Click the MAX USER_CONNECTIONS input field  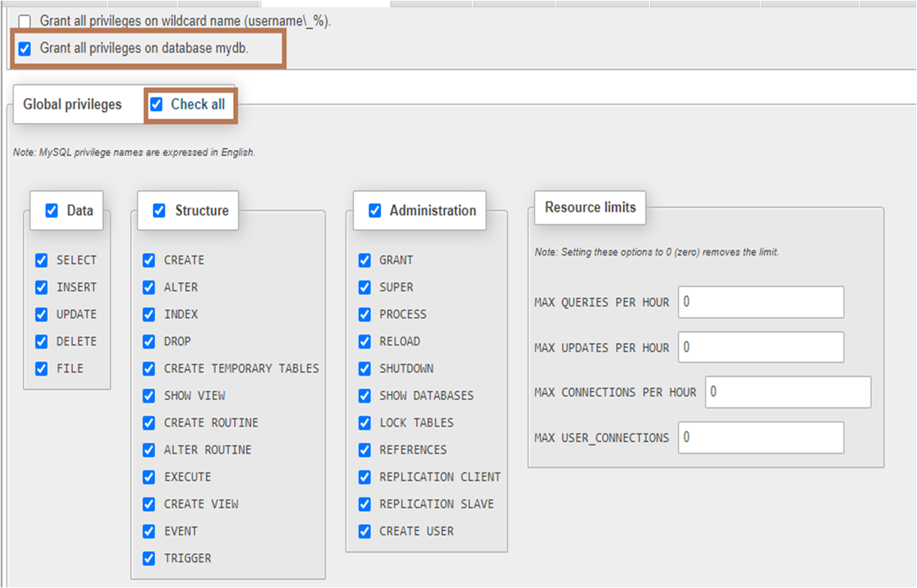click(x=760, y=437)
